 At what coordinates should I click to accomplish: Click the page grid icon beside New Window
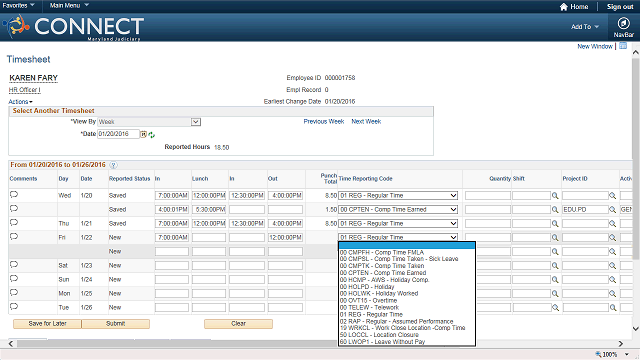click(x=623, y=46)
